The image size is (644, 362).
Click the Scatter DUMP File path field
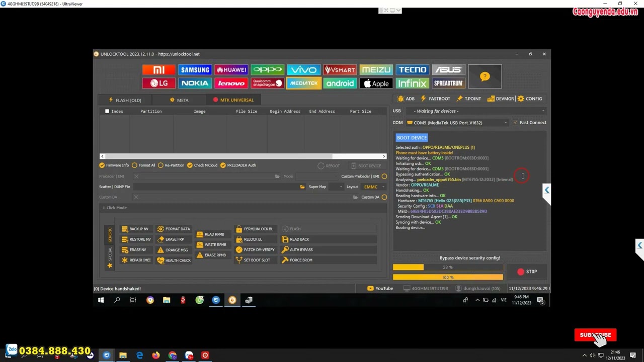[215, 187]
